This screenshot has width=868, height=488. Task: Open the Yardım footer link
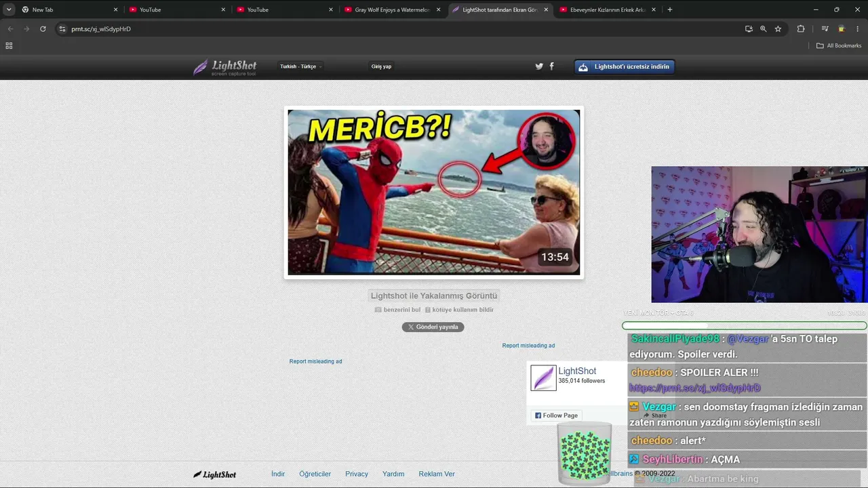393,474
